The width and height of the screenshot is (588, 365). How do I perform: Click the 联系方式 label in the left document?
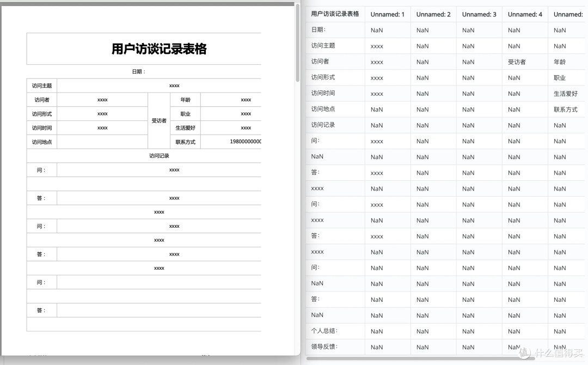tap(185, 142)
